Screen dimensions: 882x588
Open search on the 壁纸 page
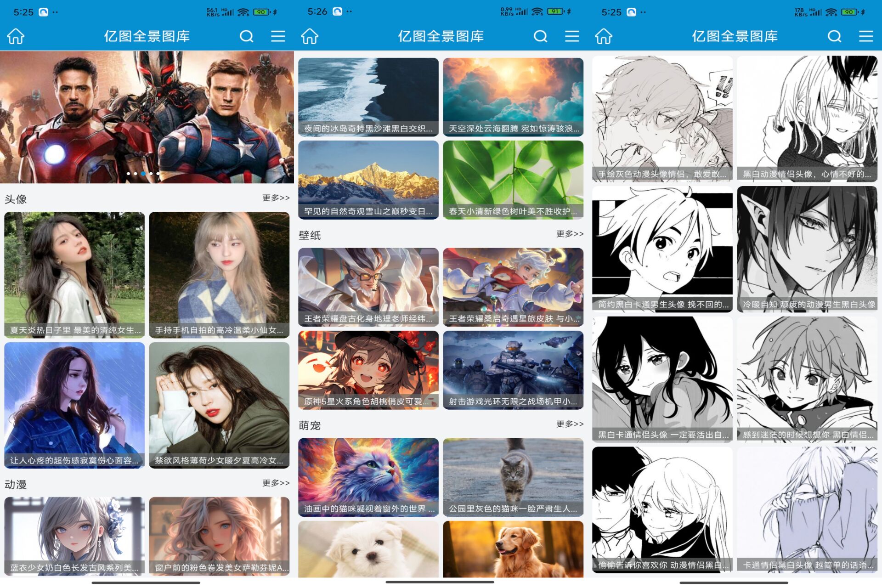[541, 36]
